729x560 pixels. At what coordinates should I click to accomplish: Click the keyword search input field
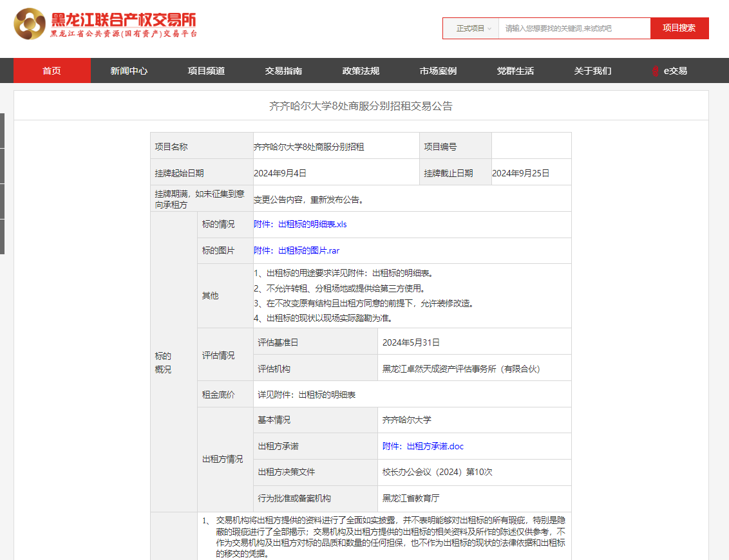[x=573, y=28]
